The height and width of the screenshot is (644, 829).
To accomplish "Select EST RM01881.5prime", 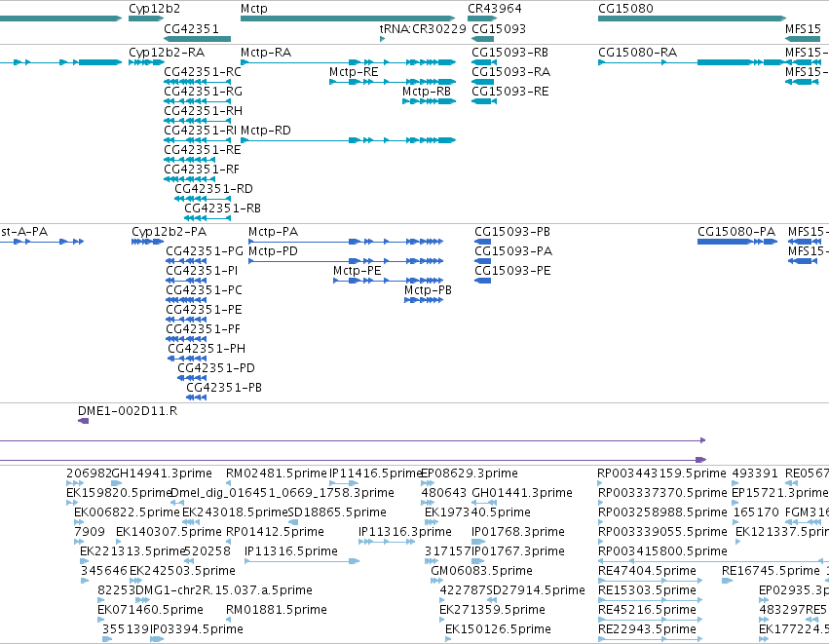I will pos(277,610).
